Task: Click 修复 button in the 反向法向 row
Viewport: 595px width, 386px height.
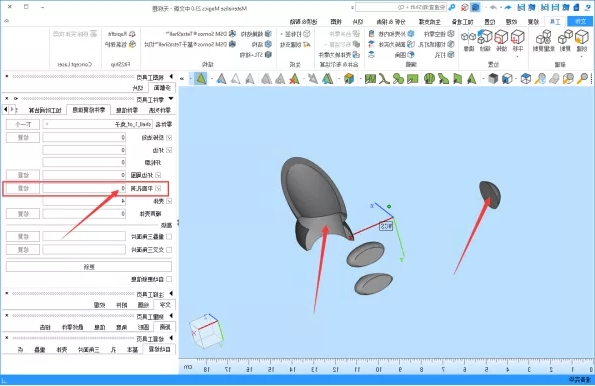Action: pyautogui.click(x=23, y=137)
